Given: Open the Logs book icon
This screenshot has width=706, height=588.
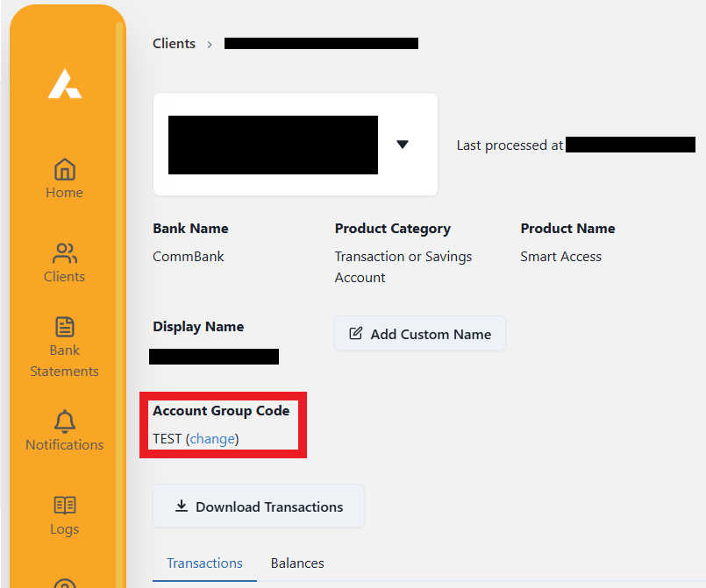Looking at the screenshot, I should [65, 505].
